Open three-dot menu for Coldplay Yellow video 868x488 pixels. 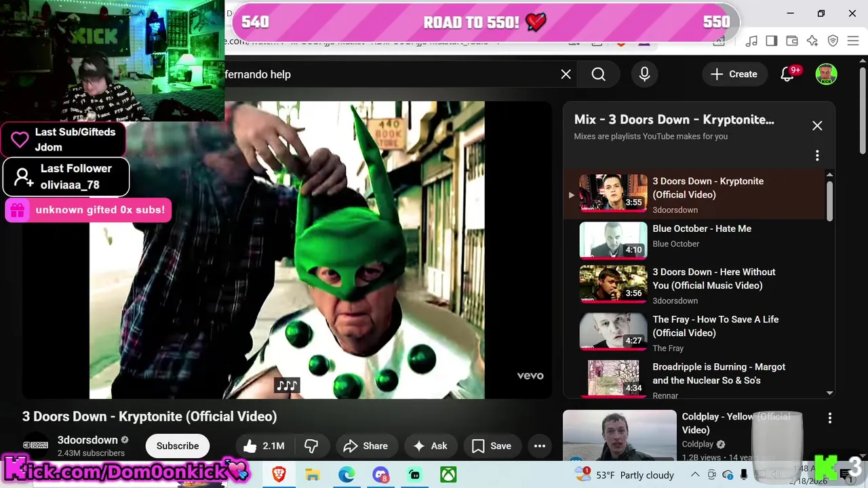pos(830,418)
